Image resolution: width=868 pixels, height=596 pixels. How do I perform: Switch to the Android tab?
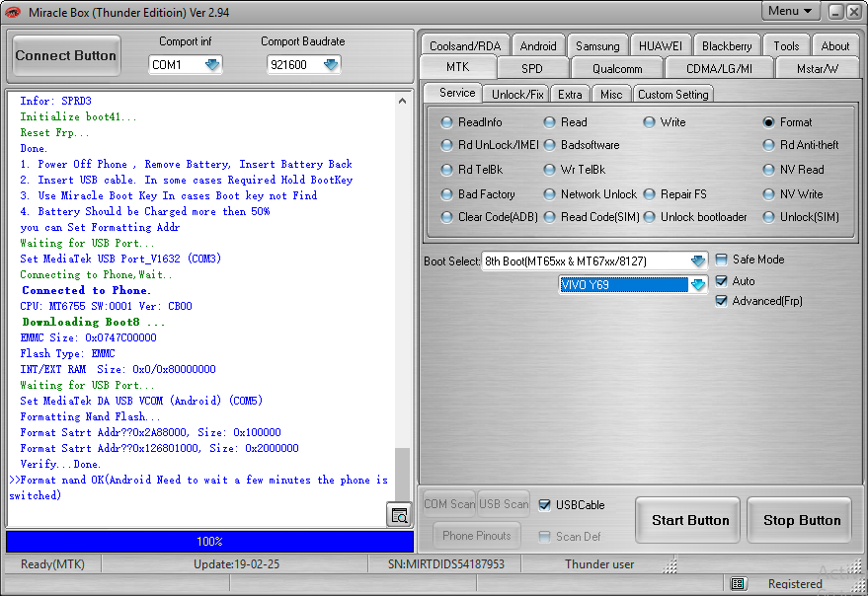pos(538,46)
